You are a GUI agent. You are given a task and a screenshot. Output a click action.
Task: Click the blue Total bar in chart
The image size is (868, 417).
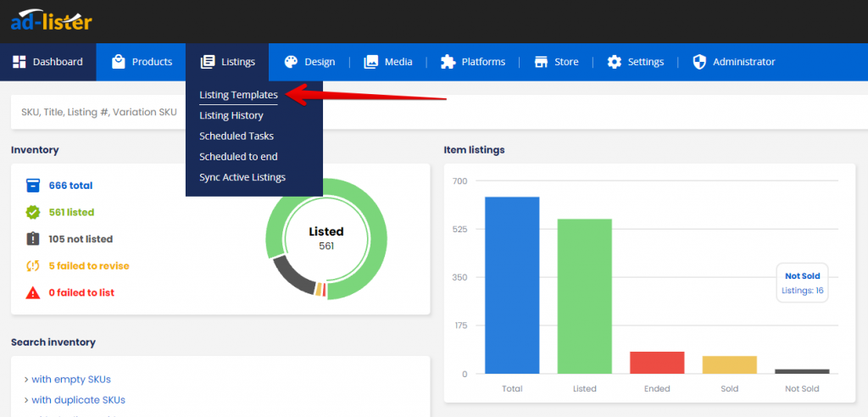[x=512, y=285]
